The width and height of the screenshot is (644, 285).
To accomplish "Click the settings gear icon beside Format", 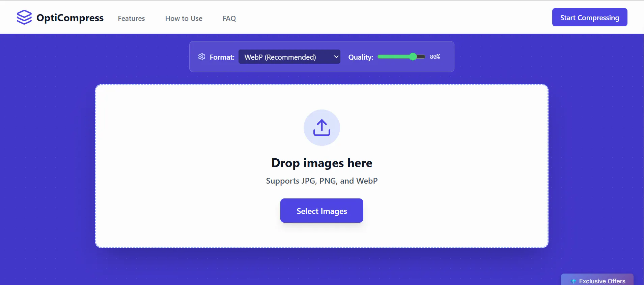I will pyautogui.click(x=202, y=57).
